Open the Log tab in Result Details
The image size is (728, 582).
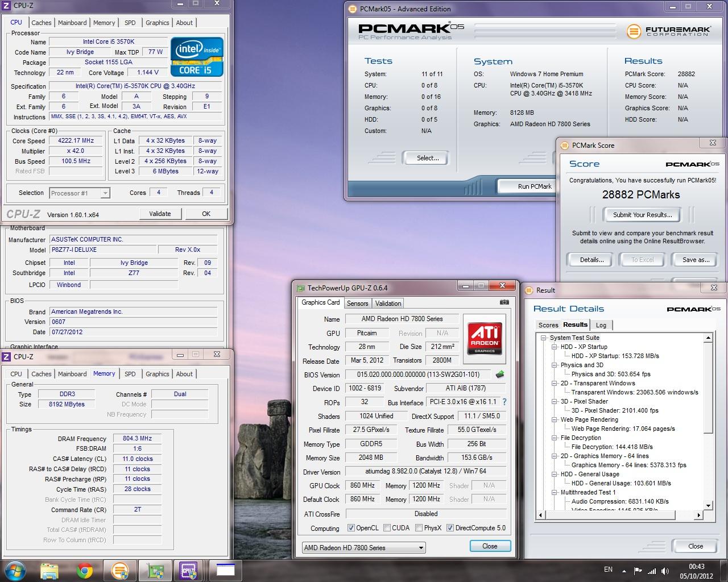coord(601,325)
